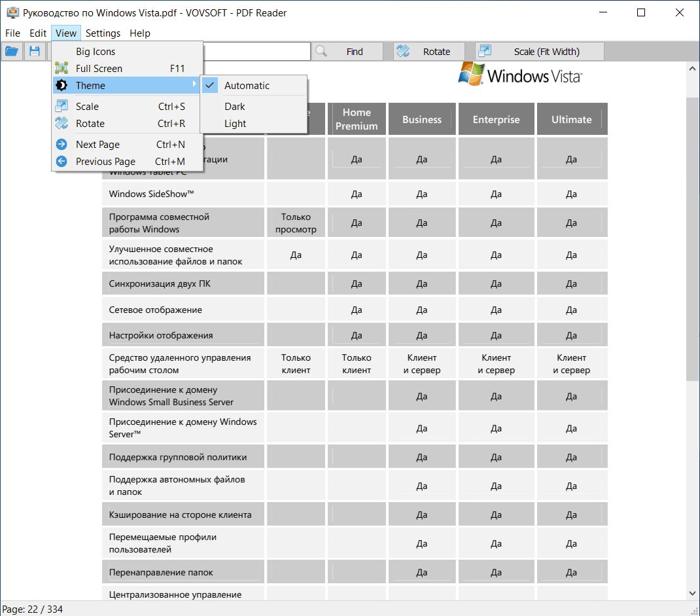
Task: Click the 'Синхронизация двух ПК' row label
Action: pyautogui.click(x=160, y=283)
